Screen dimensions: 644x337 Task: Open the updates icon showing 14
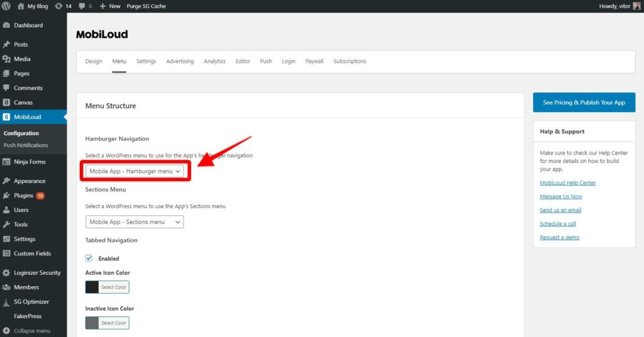click(x=58, y=6)
